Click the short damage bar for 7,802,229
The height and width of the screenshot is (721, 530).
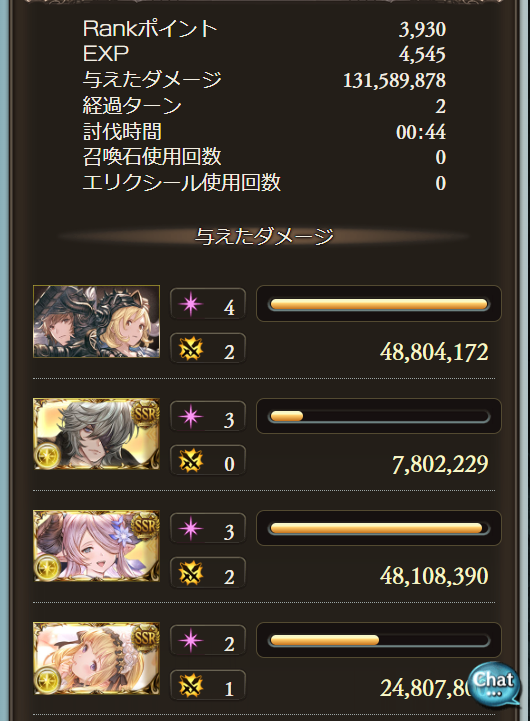click(x=379, y=416)
